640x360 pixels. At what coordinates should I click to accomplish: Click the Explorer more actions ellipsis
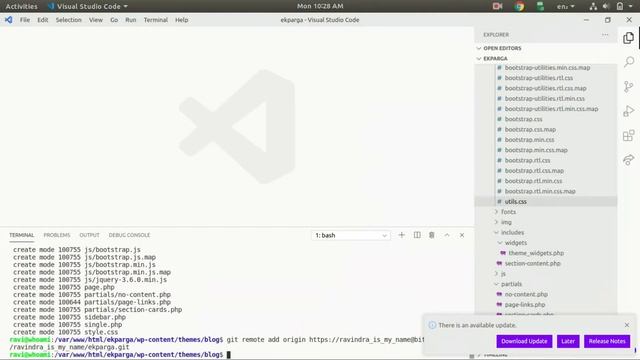click(605, 35)
